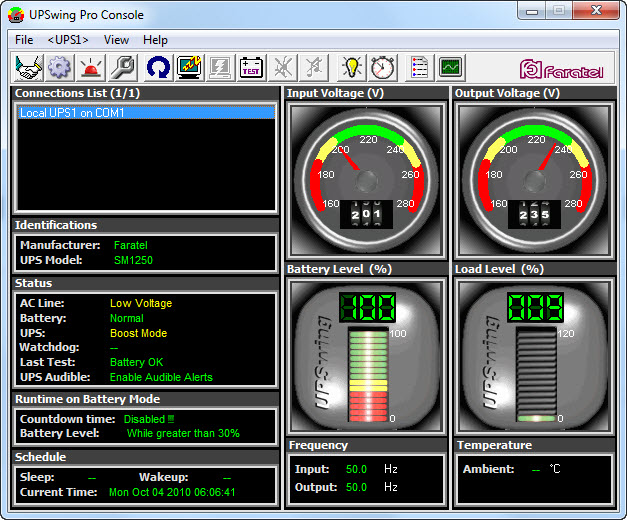The image size is (627, 520).
Task: Click the Battery OK last test value
Action: point(136,362)
